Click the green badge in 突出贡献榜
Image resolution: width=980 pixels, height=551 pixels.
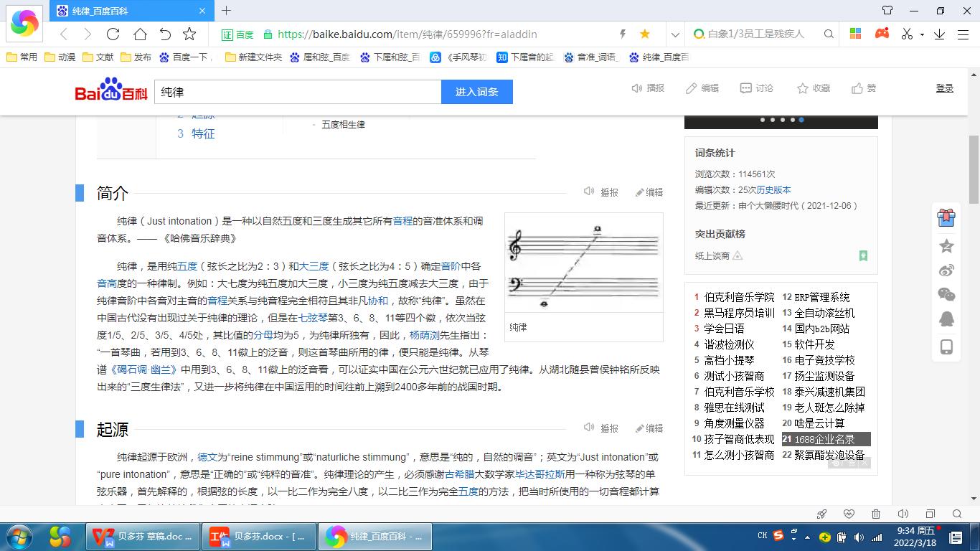click(863, 255)
